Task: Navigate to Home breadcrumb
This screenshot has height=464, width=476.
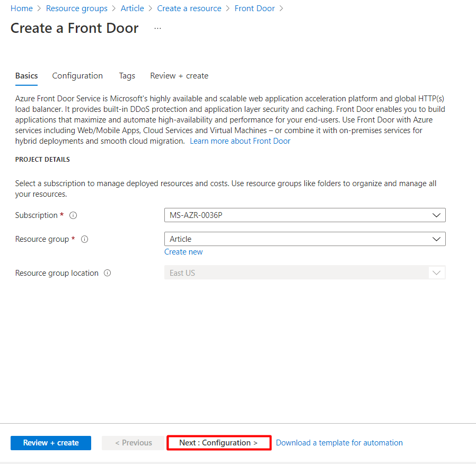Action: [x=22, y=8]
